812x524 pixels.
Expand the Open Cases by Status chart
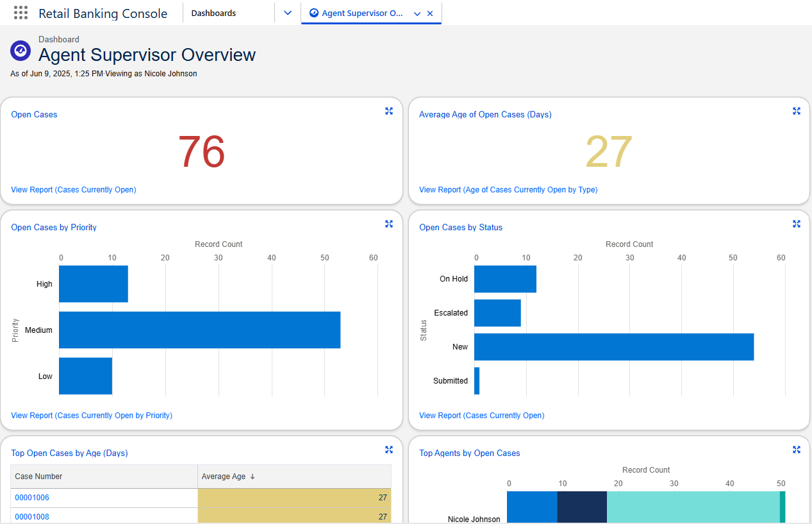pyautogui.click(x=796, y=224)
